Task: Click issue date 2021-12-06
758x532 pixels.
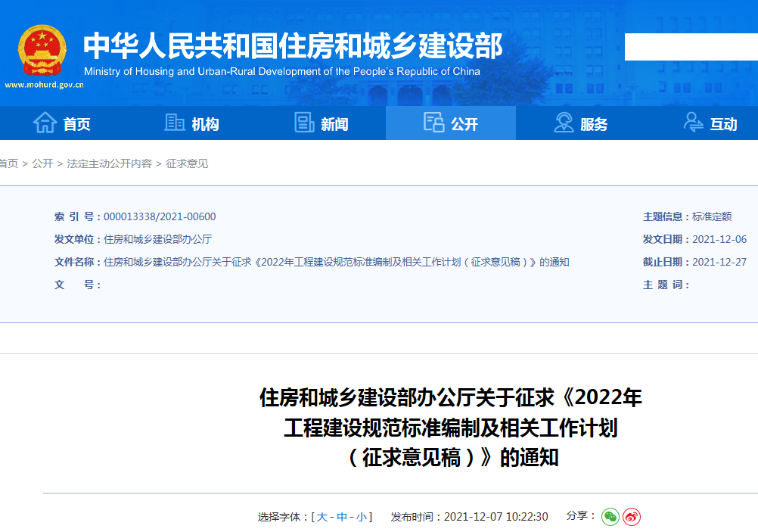Action: coord(719,239)
